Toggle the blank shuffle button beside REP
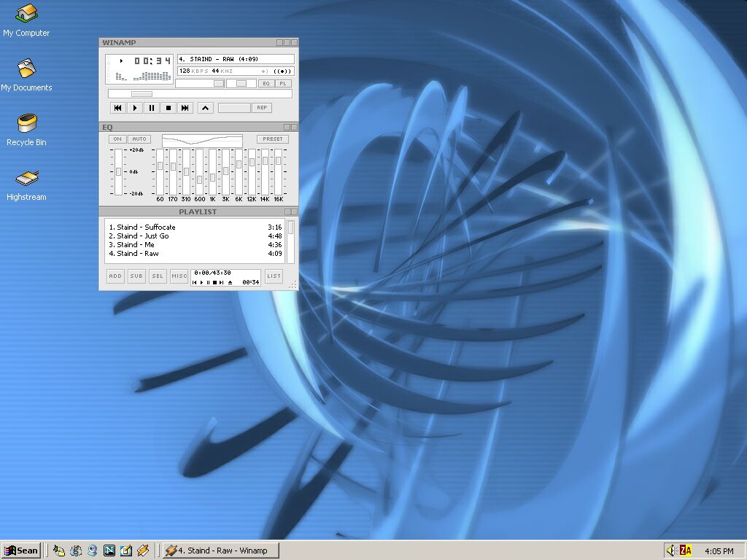The height and width of the screenshot is (560, 747). click(234, 108)
